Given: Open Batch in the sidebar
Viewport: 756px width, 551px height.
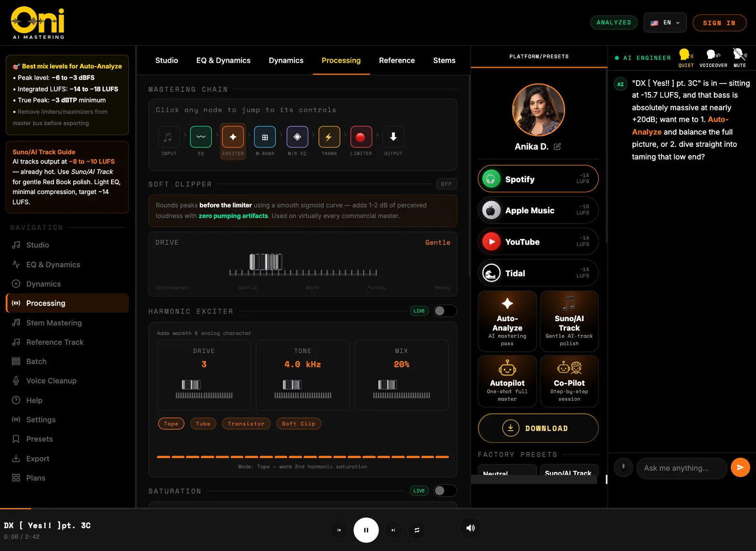Looking at the screenshot, I should (67, 361).
